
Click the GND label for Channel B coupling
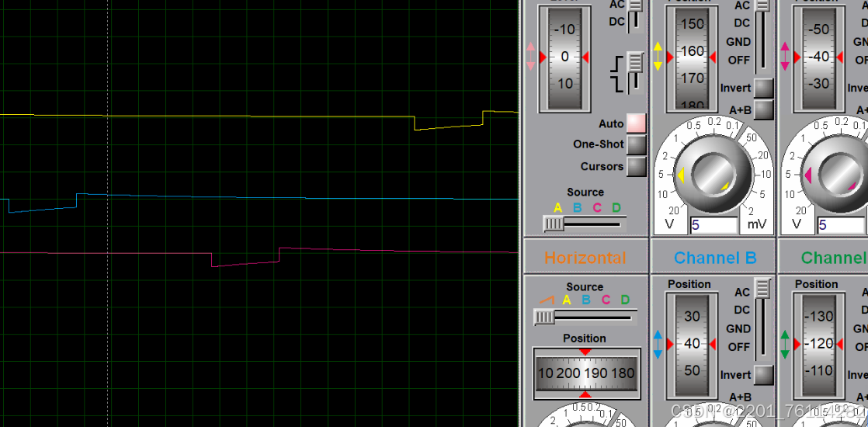click(738, 328)
